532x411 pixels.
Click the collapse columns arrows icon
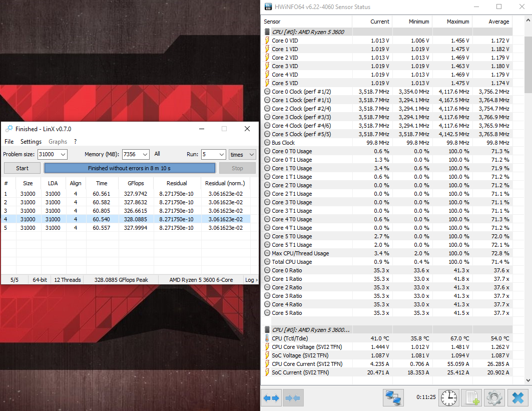point(292,398)
